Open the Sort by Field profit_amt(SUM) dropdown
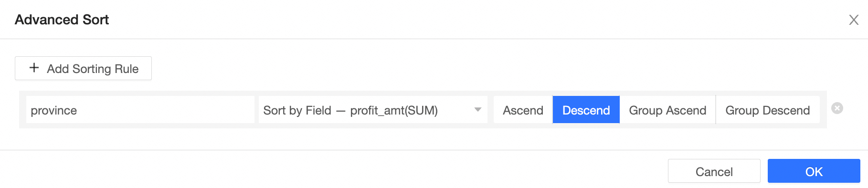868x188 pixels. (373, 110)
